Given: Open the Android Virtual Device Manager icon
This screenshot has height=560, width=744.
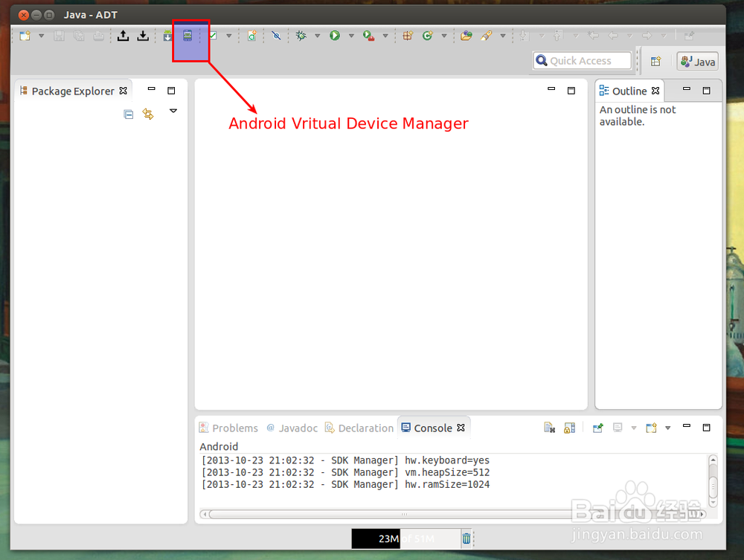Looking at the screenshot, I should point(188,36).
